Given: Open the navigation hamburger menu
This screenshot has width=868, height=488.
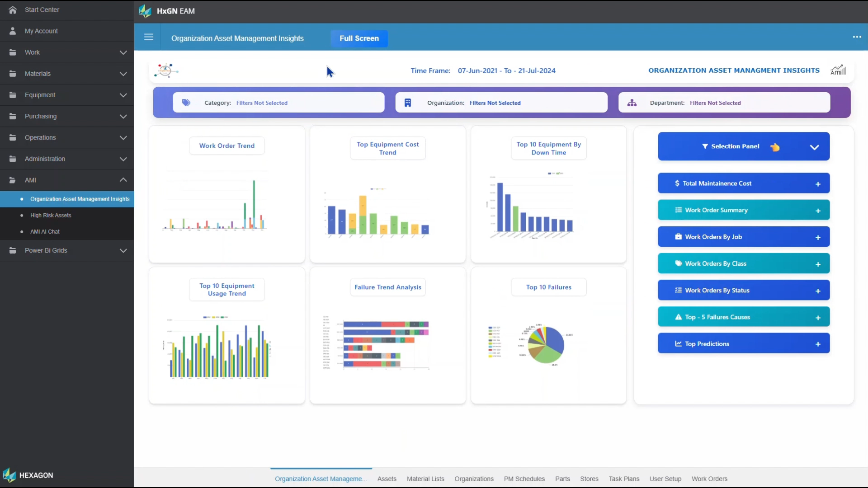Looking at the screenshot, I should [x=149, y=37].
